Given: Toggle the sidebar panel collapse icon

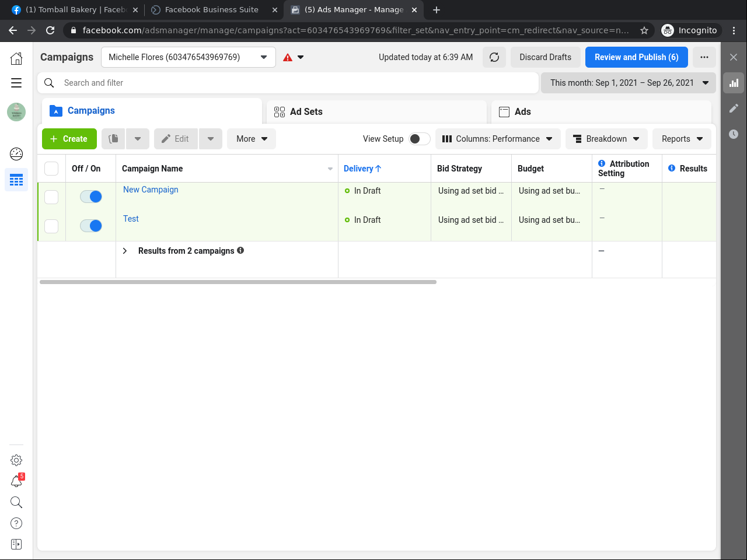Looking at the screenshot, I should [16, 544].
